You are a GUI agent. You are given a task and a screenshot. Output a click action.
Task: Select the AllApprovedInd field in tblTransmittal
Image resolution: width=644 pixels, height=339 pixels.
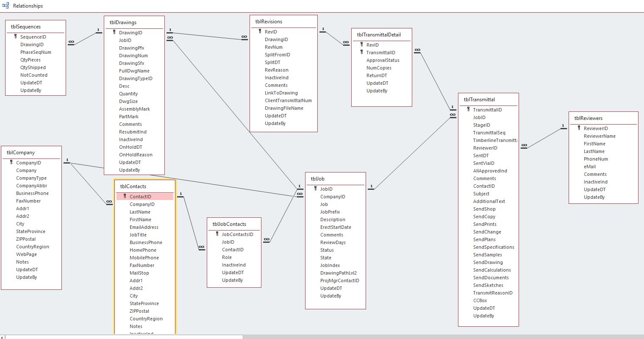(490, 171)
